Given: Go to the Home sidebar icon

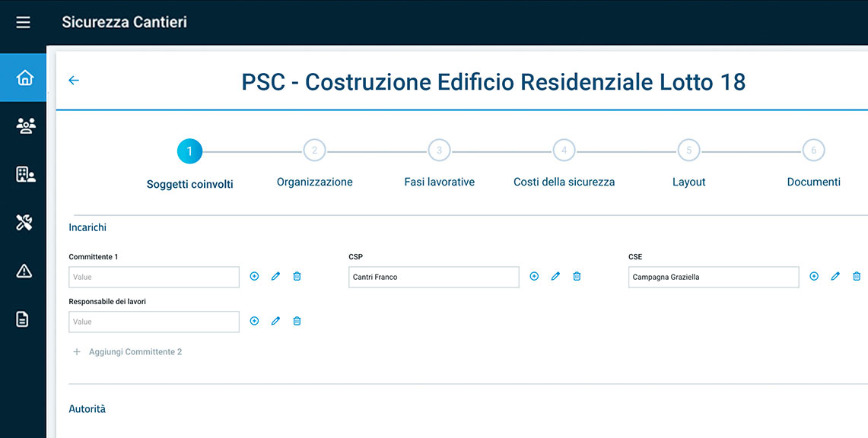Looking at the screenshot, I should (x=25, y=78).
